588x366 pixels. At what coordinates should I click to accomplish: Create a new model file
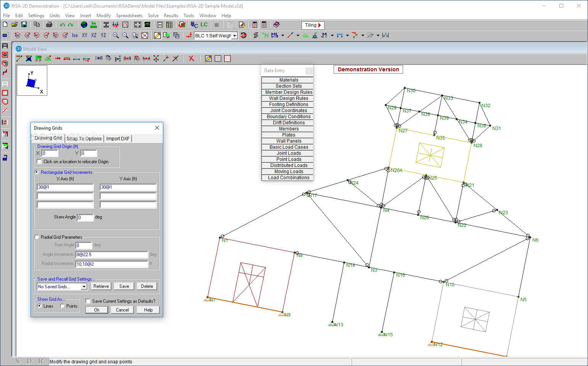[5, 25]
